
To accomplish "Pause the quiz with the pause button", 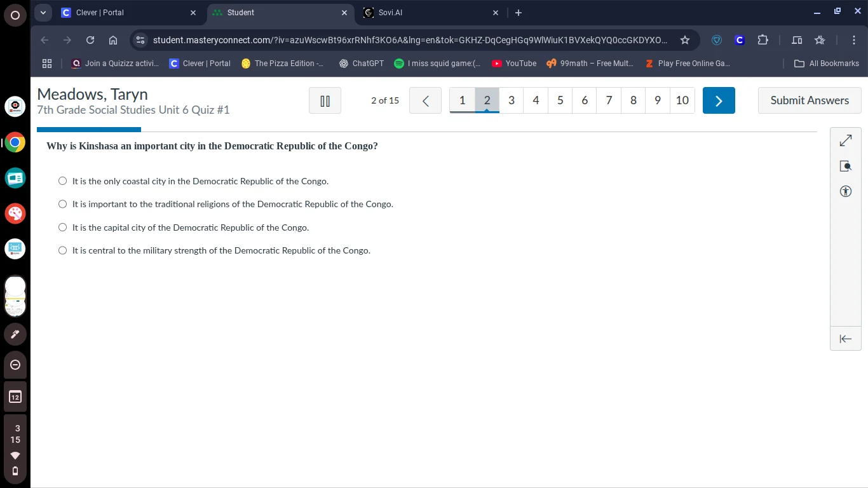I will pyautogui.click(x=325, y=100).
